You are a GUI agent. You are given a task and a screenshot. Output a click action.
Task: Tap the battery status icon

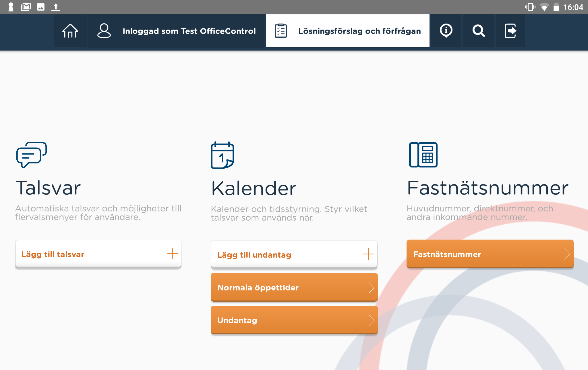click(x=556, y=7)
